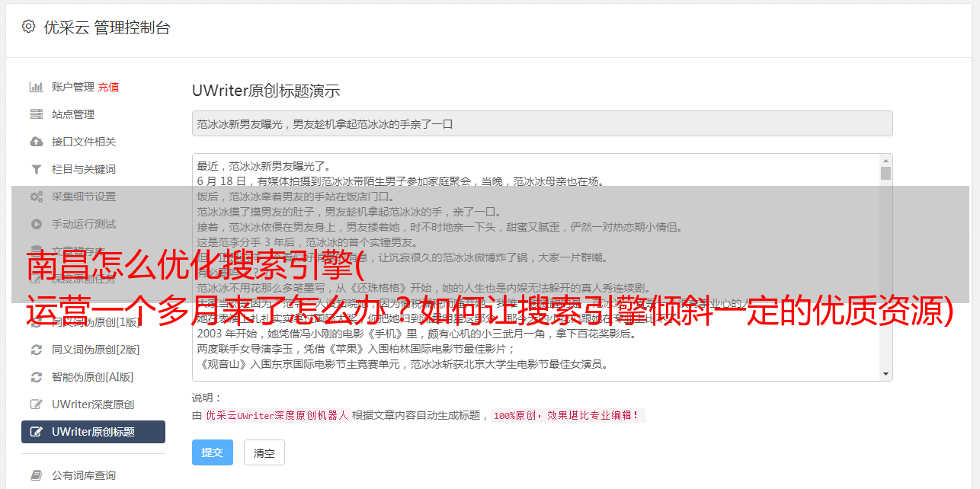Click the 优采云UWriter深度原创机器人 label
Viewport: 980px width, 489px height.
(x=277, y=416)
